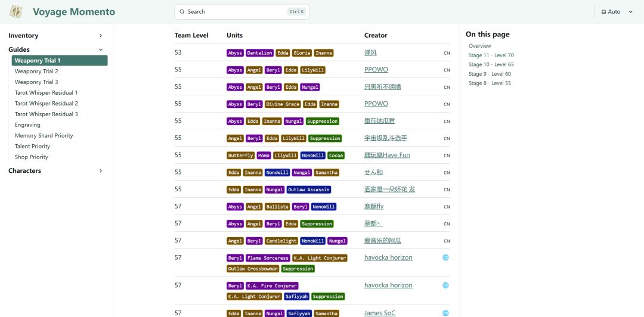
Task: Click the green Cocoa unit tag
Action: pyautogui.click(x=336, y=156)
